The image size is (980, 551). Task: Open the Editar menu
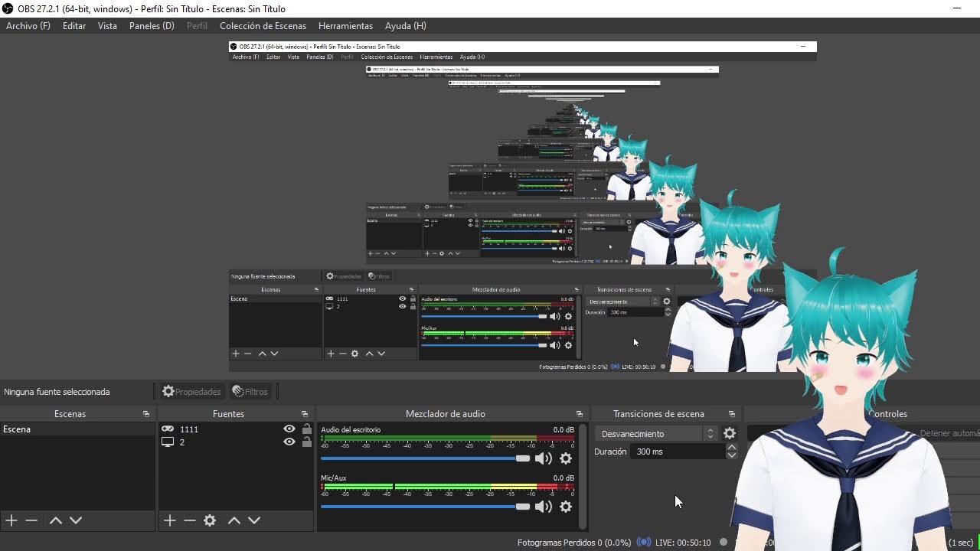(74, 26)
